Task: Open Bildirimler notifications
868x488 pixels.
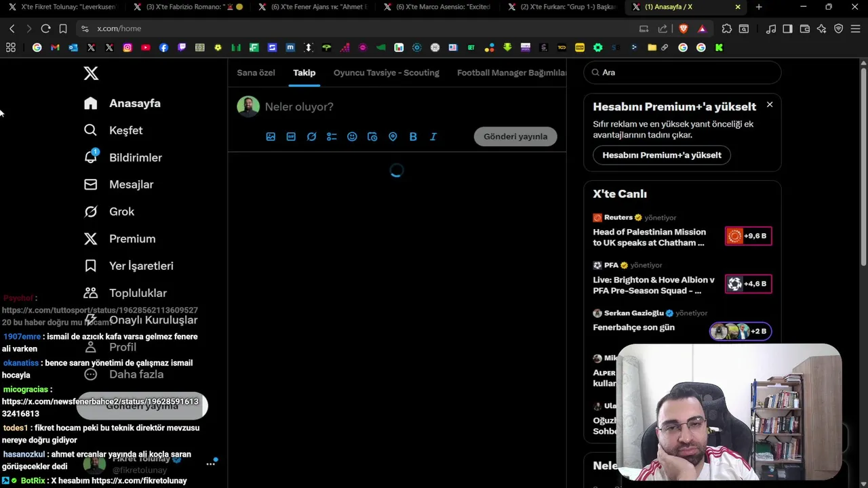Action: [123, 157]
